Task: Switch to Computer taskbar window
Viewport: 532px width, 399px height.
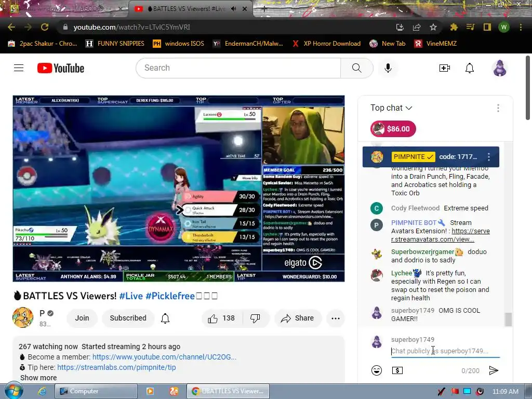Action: [x=96, y=391]
